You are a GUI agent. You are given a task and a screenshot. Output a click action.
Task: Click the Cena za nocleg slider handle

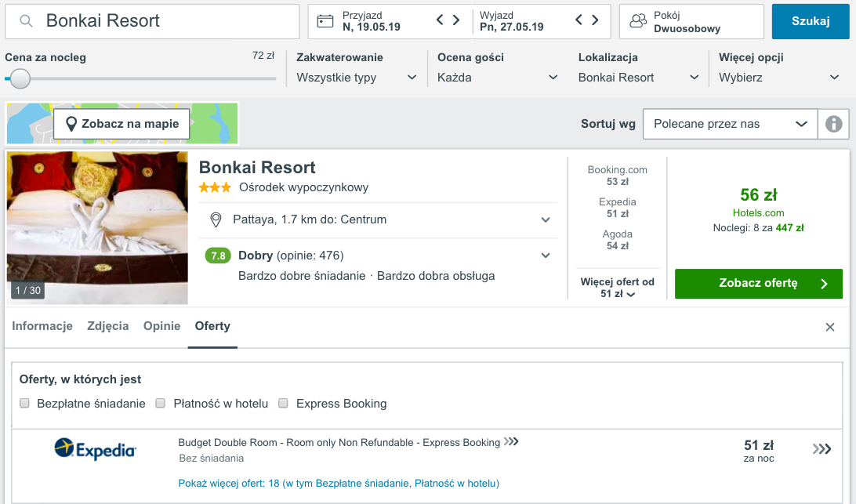point(20,78)
